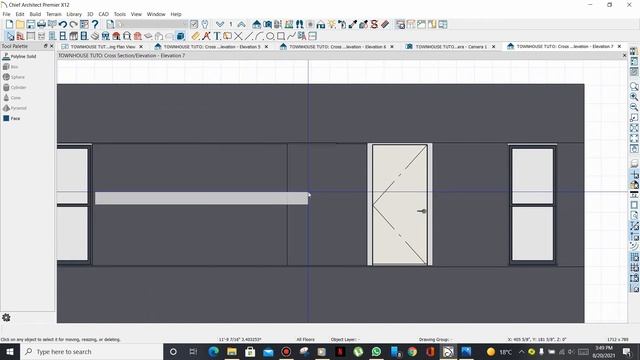The width and height of the screenshot is (640, 360).
Task: Close the Tool Palette panel
Action: click(x=51, y=46)
